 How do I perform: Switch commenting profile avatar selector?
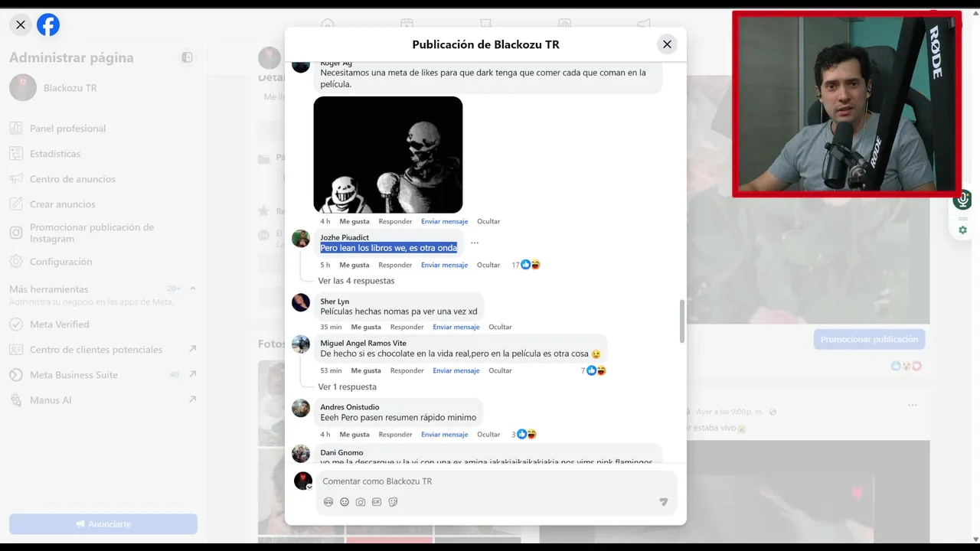click(303, 481)
